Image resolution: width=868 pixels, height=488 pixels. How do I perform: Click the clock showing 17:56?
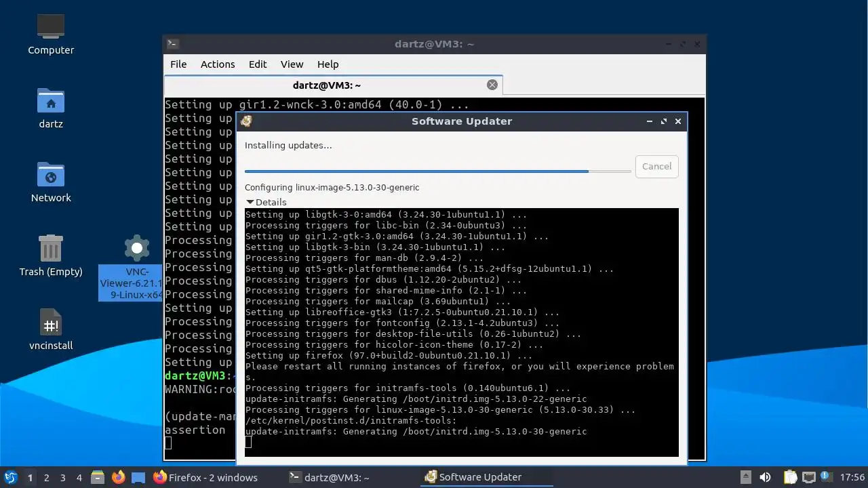tap(852, 478)
